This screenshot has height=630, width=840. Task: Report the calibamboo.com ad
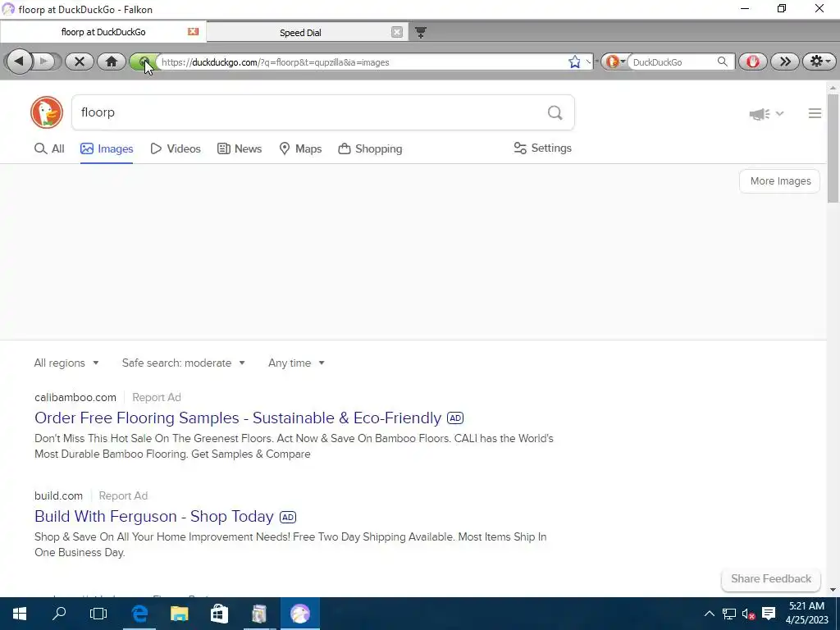tap(157, 398)
